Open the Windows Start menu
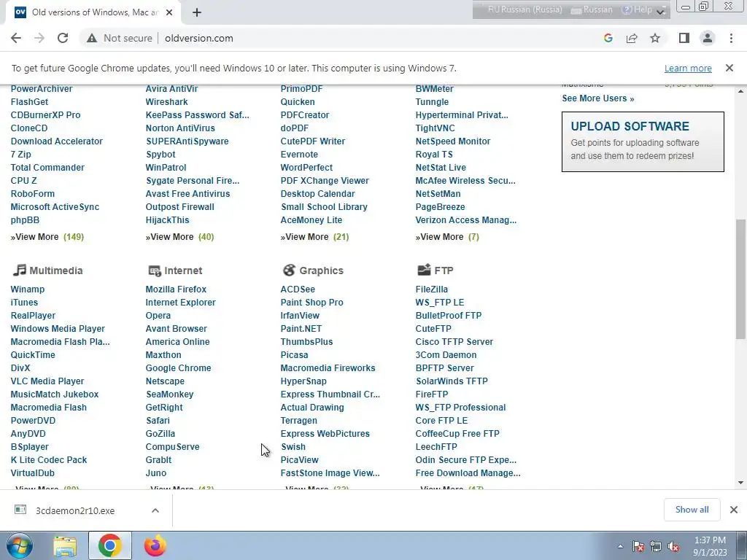Screen dimensions: 747x560 click(20, 545)
